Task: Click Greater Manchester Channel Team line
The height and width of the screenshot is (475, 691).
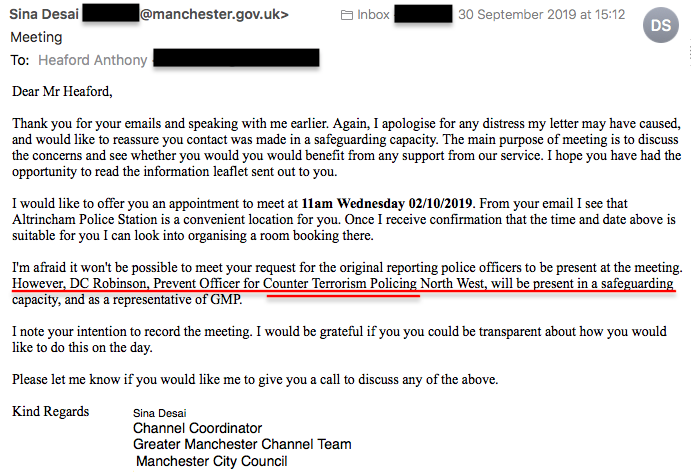Action: pos(242,444)
